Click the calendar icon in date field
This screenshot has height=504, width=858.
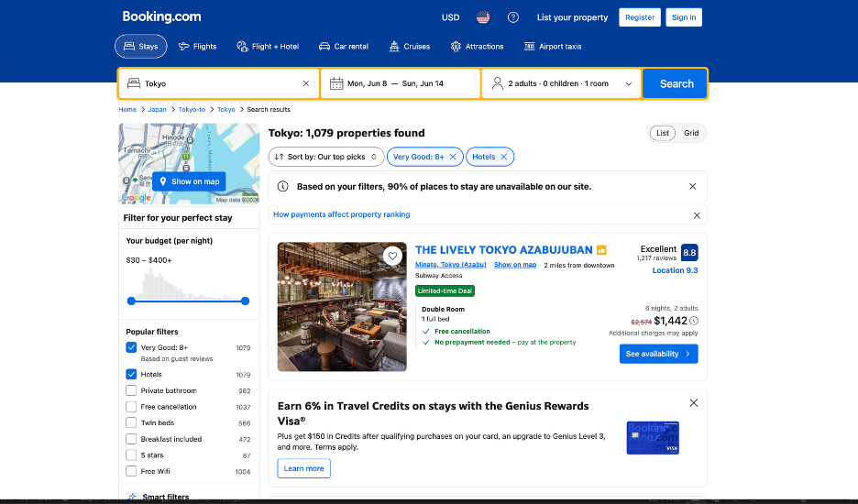click(336, 83)
